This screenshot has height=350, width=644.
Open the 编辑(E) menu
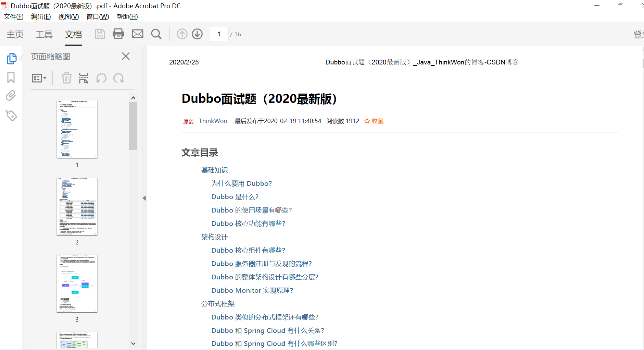tap(41, 16)
